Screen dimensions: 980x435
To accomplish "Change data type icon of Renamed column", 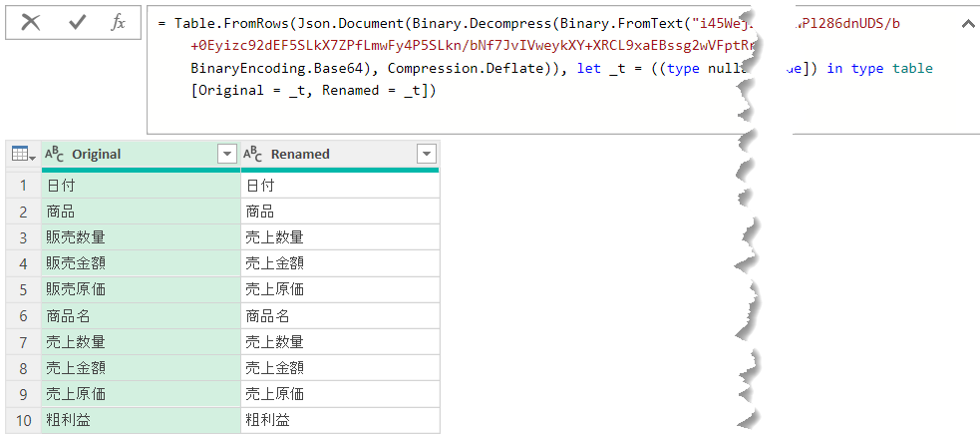I will (252, 154).
